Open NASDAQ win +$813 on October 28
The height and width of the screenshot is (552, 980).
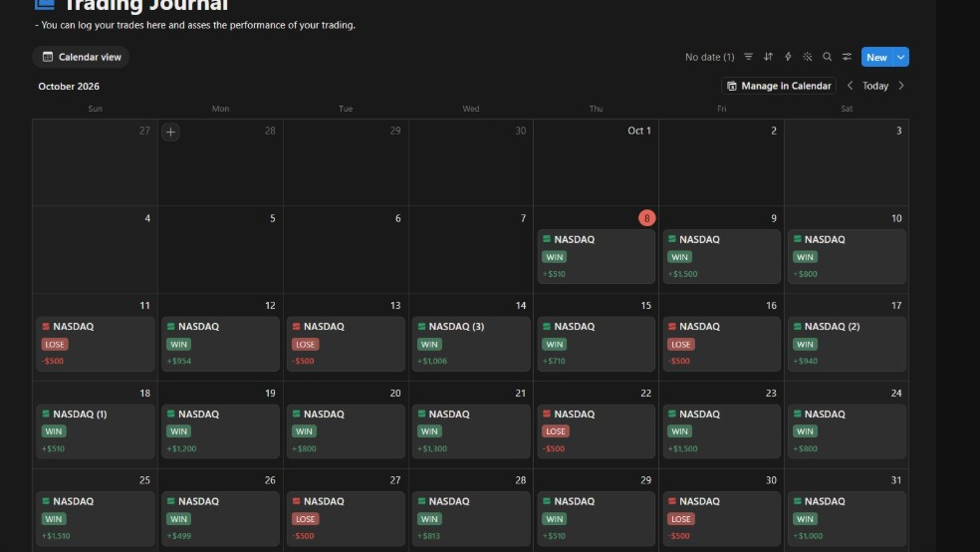tap(471, 519)
